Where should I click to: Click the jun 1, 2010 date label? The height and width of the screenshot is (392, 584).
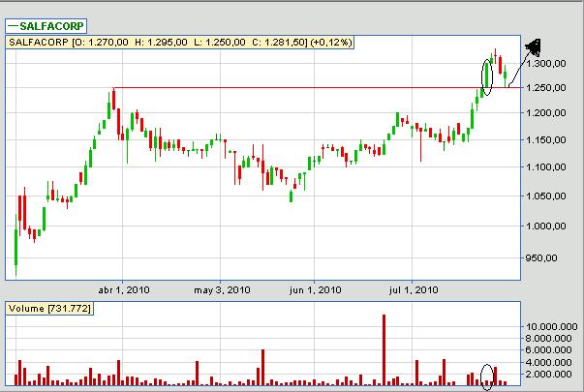click(x=315, y=290)
